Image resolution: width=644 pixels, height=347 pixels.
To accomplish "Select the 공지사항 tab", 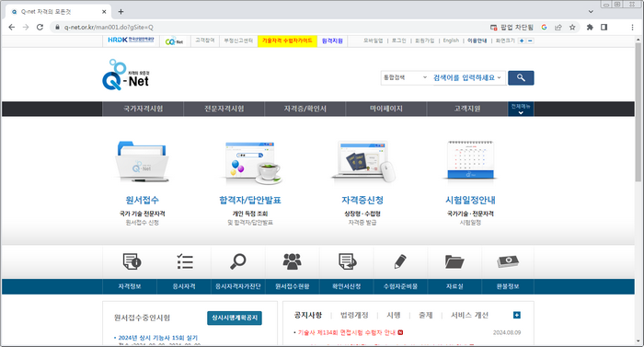I will click(x=308, y=316).
